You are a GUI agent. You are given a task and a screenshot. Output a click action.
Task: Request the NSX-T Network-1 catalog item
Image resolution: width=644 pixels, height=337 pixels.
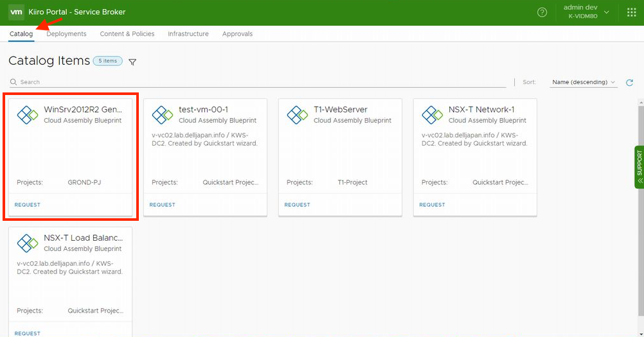[432, 205]
